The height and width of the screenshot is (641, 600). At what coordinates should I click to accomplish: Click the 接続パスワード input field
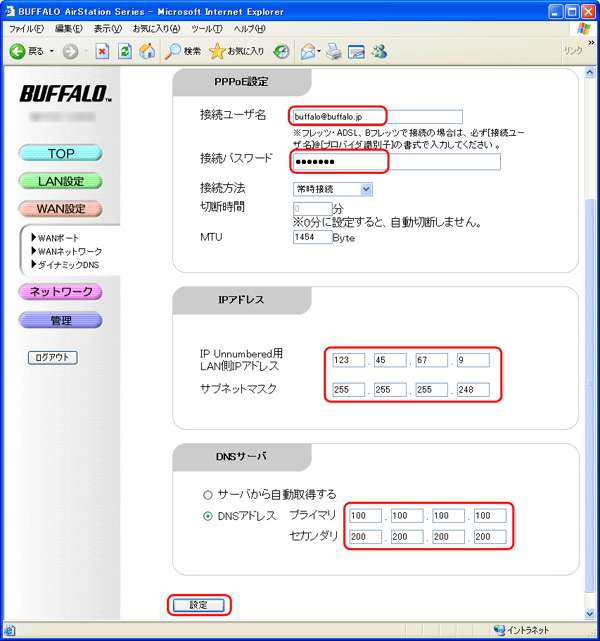point(396,162)
